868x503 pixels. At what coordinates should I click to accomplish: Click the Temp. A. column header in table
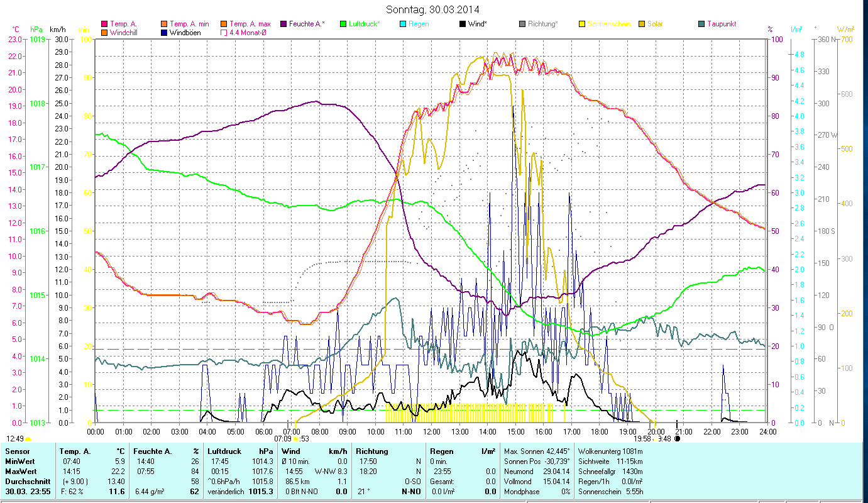[75, 451]
